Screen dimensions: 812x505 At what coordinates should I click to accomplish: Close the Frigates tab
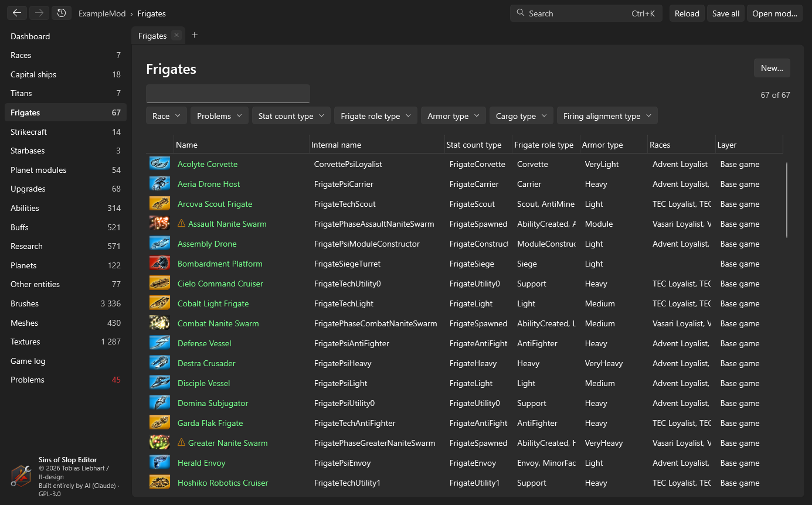[176, 35]
